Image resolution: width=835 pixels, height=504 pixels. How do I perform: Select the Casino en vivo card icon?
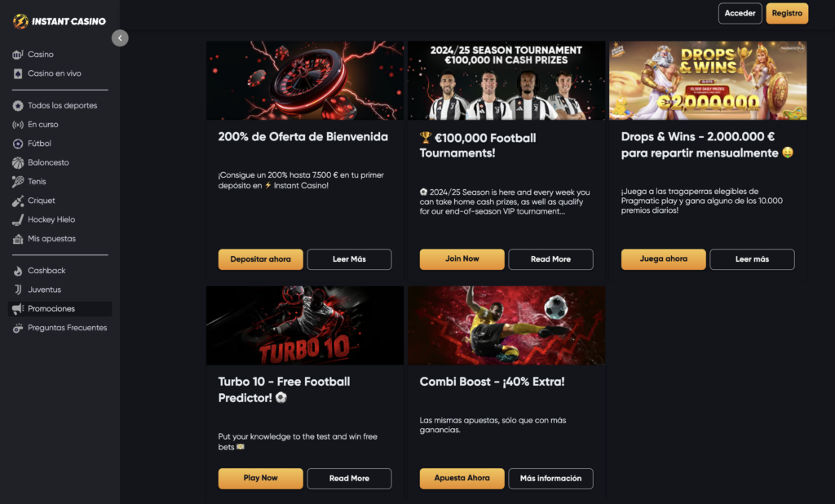18,73
